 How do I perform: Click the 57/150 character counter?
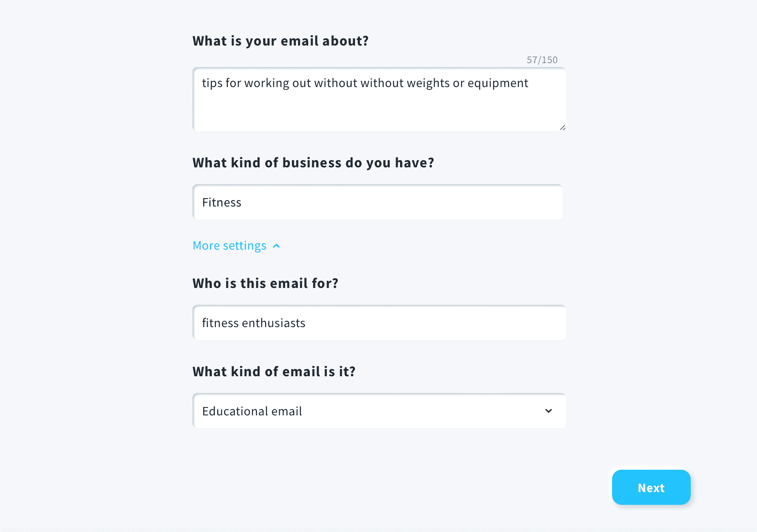pos(542,60)
